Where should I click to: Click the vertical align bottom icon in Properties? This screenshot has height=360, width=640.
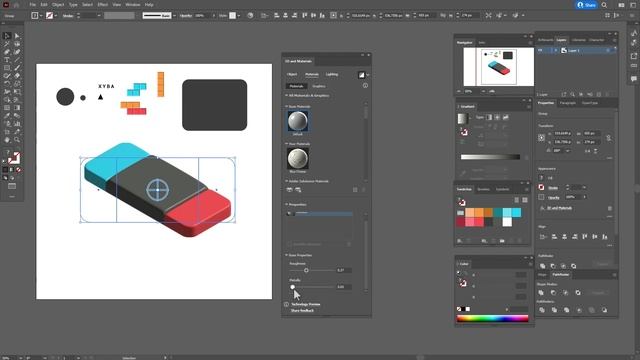pyautogui.click(x=605, y=237)
